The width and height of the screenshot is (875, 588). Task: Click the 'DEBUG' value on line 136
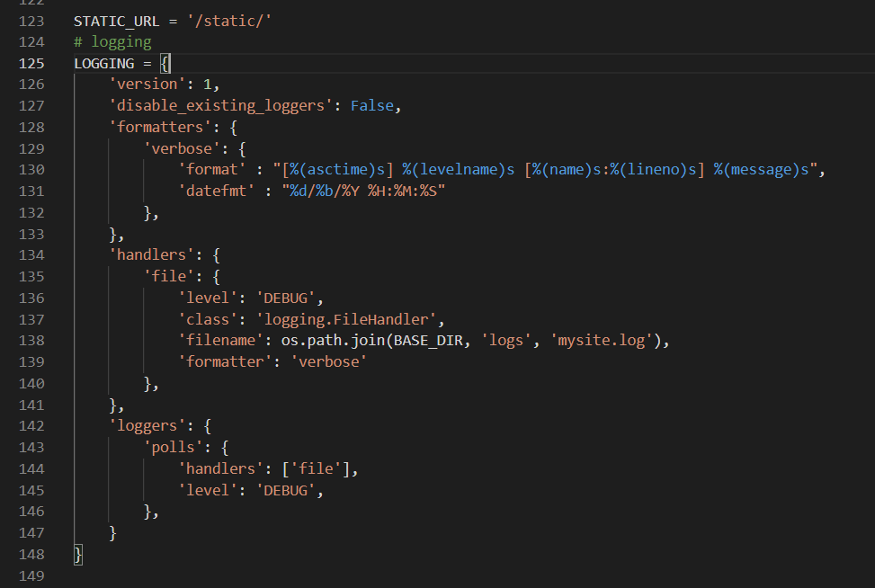(x=286, y=298)
